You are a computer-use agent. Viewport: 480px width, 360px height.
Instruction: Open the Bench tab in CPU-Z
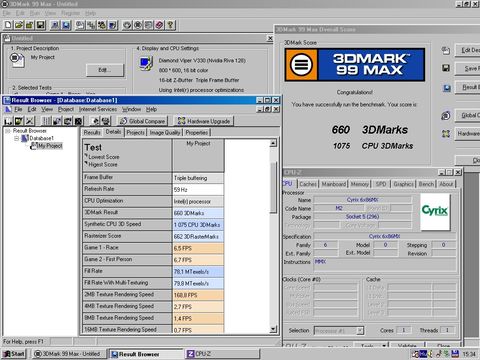[426, 184]
